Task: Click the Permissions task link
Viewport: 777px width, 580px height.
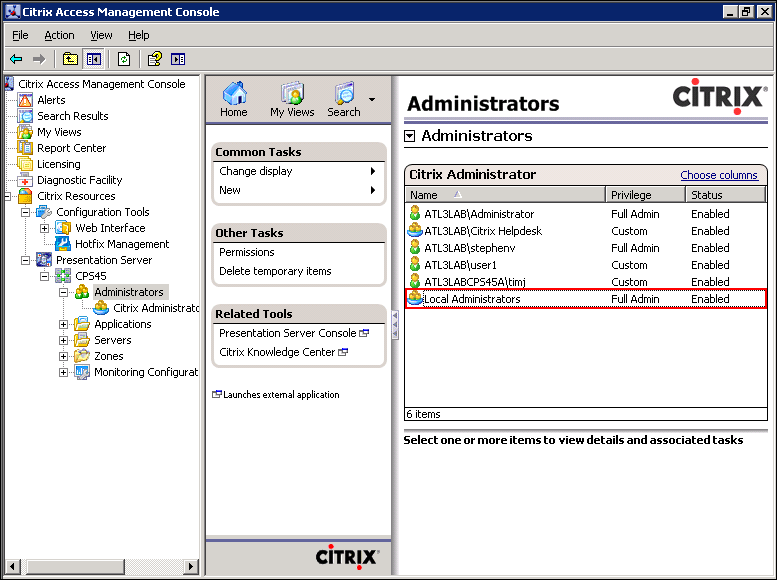Action: click(x=247, y=252)
